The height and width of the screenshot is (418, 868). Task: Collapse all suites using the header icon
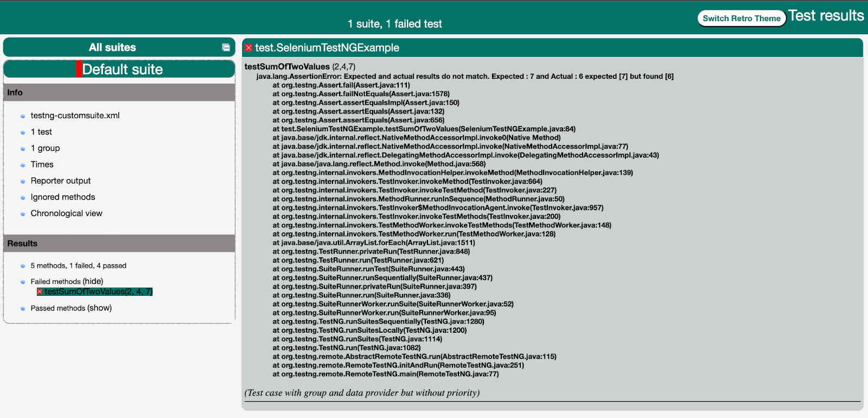click(x=226, y=48)
